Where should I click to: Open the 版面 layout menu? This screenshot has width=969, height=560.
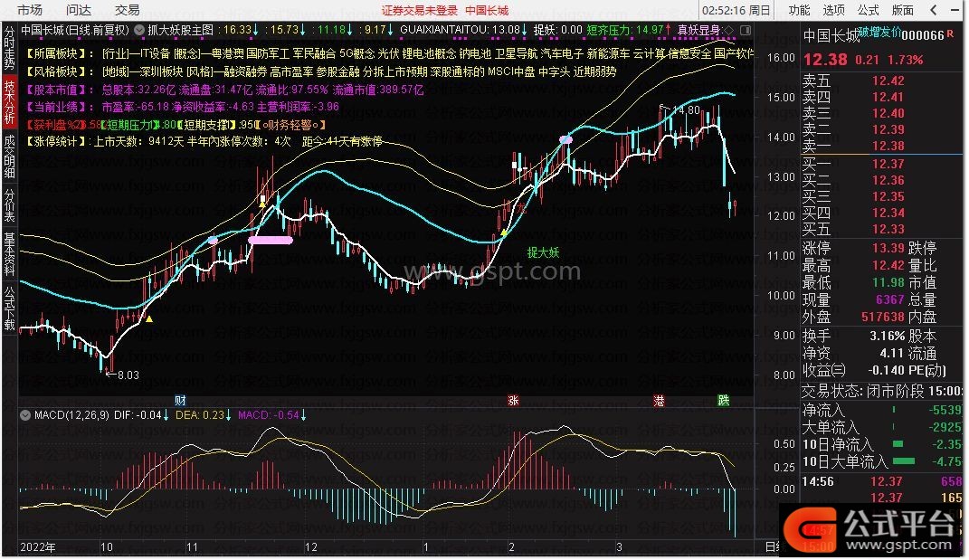[x=903, y=10]
